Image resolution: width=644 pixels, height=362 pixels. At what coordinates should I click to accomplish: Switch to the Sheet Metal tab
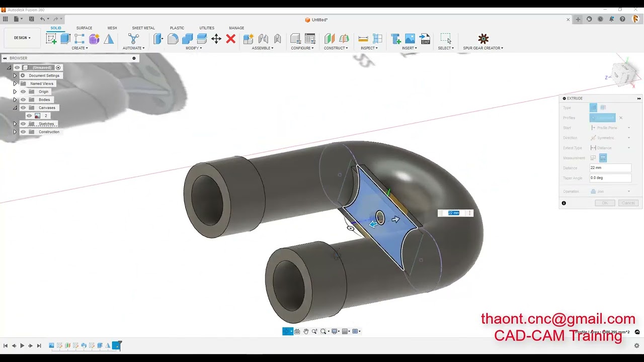coord(143,28)
